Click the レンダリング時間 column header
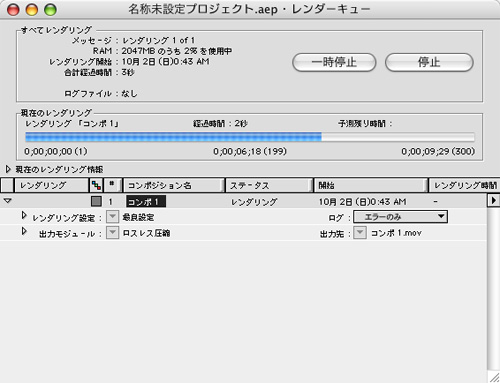 464,185
